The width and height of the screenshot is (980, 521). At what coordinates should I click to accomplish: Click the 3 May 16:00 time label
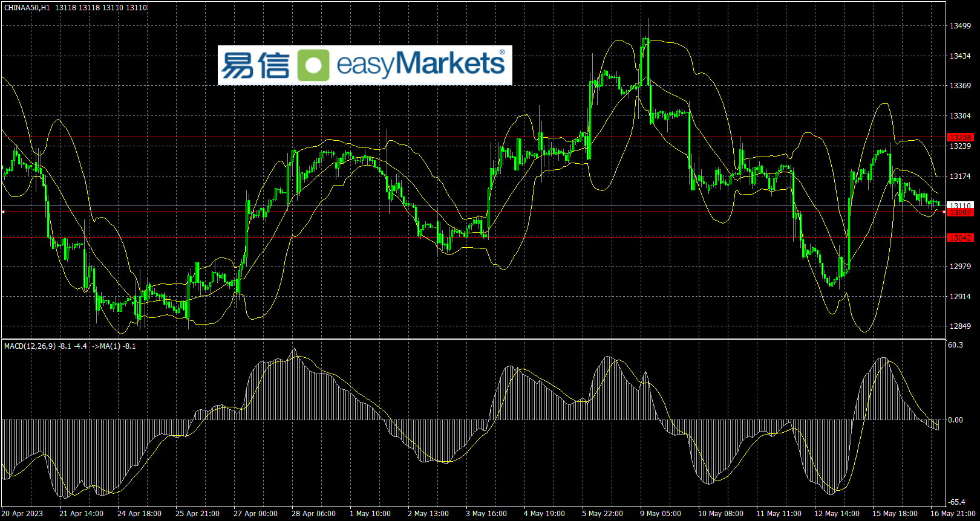[x=486, y=514]
